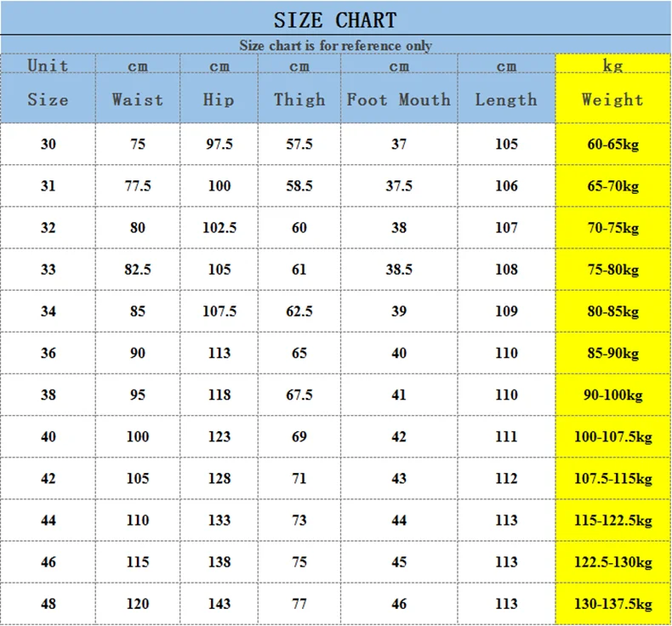This screenshot has height=626, width=672.
Task: Select the kg unit cell above Weight
Action: [x=612, y=65]
